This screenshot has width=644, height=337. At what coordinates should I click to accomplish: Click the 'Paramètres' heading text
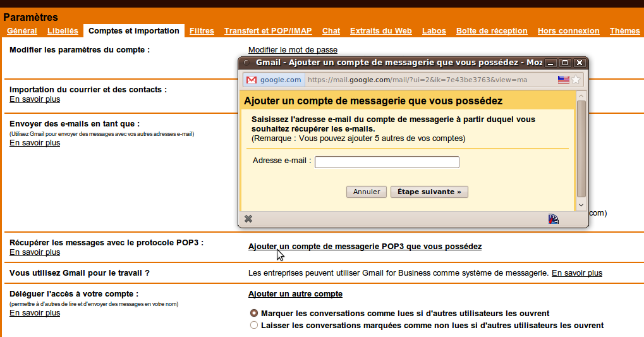[x=31, y=17]
